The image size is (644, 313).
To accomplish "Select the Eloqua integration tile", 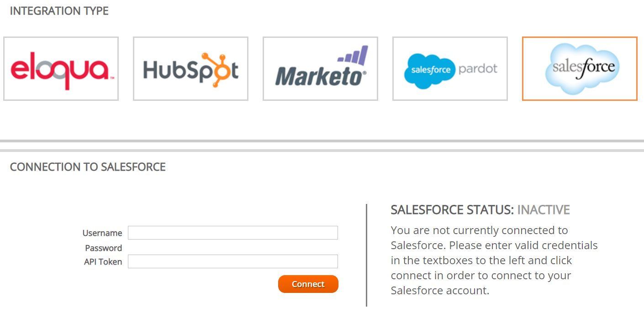I will click(x=61, y=68).
